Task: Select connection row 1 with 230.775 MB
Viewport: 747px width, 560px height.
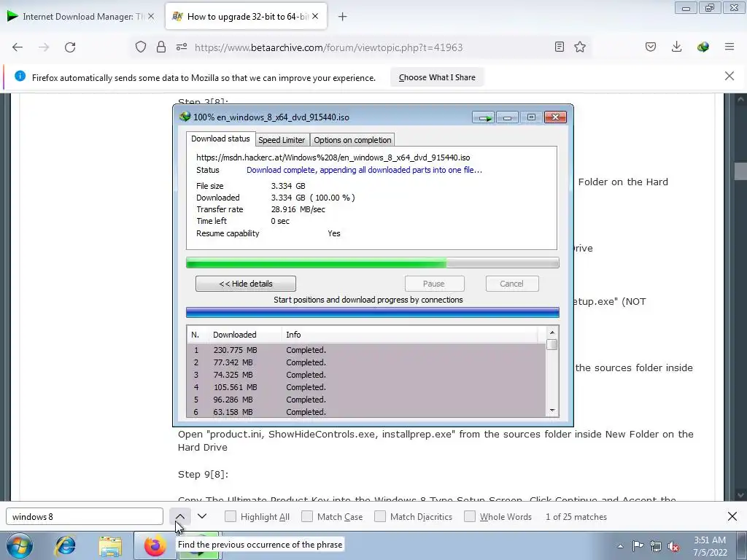Action: [x=366, y=350]
